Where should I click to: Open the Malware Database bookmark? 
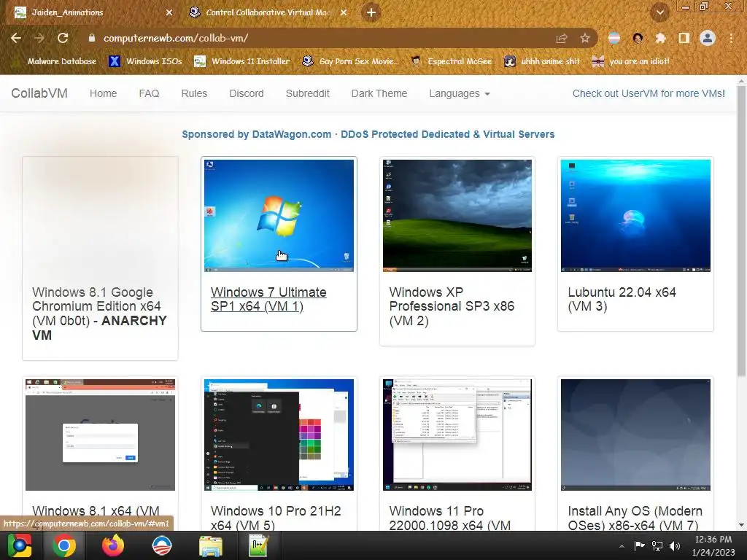56,61
